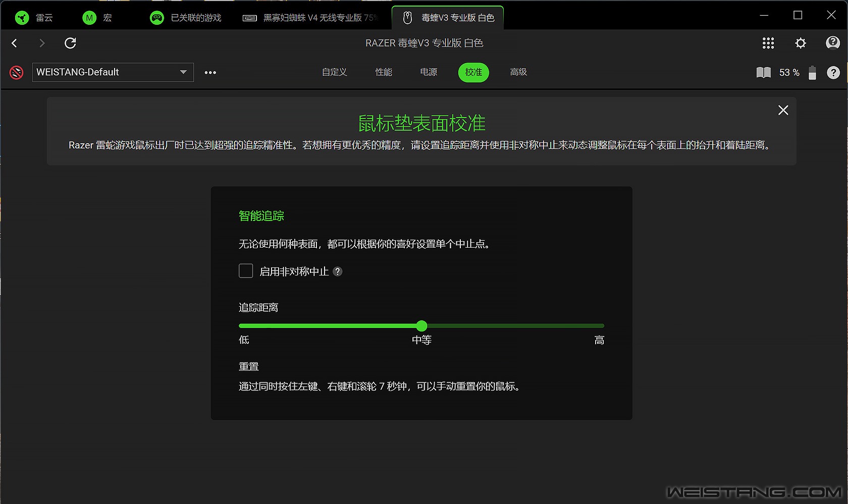Open the modules grid icon
848x504 pixels.
[x=768, y=43]
